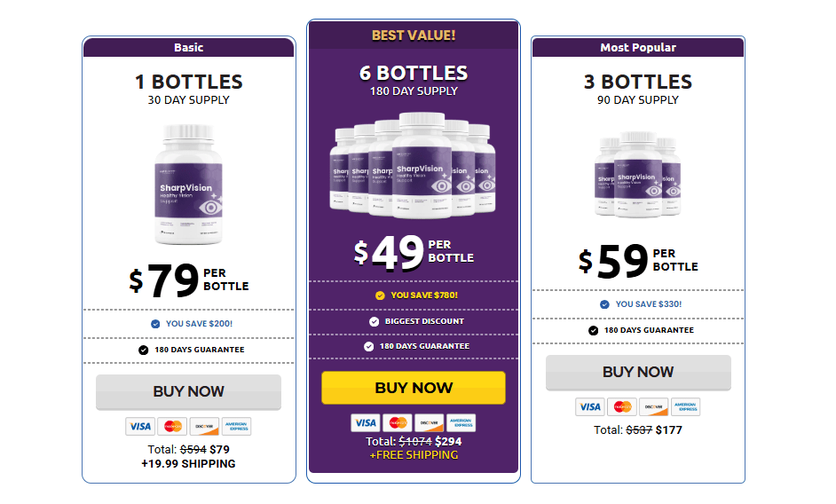
Task: Select the three SharpVision bottles image
Action: pyautogui.click(x=637, y=175)
